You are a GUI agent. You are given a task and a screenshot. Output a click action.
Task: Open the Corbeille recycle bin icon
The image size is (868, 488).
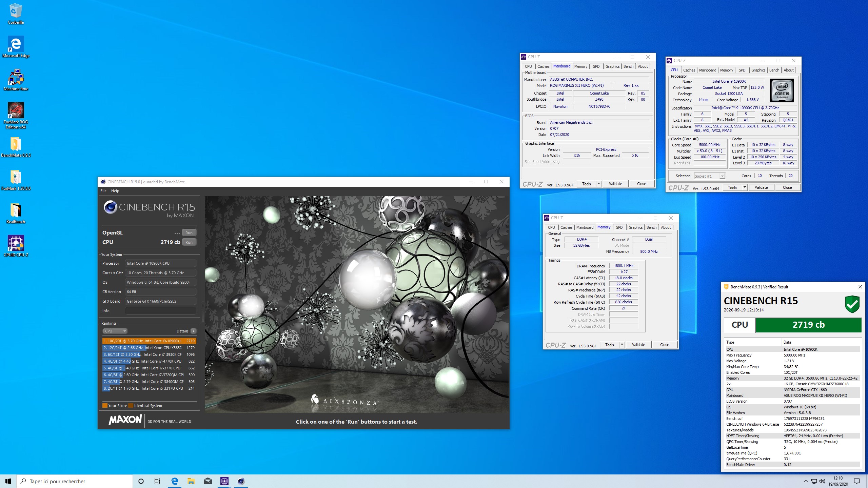click(x=16, y=14)
